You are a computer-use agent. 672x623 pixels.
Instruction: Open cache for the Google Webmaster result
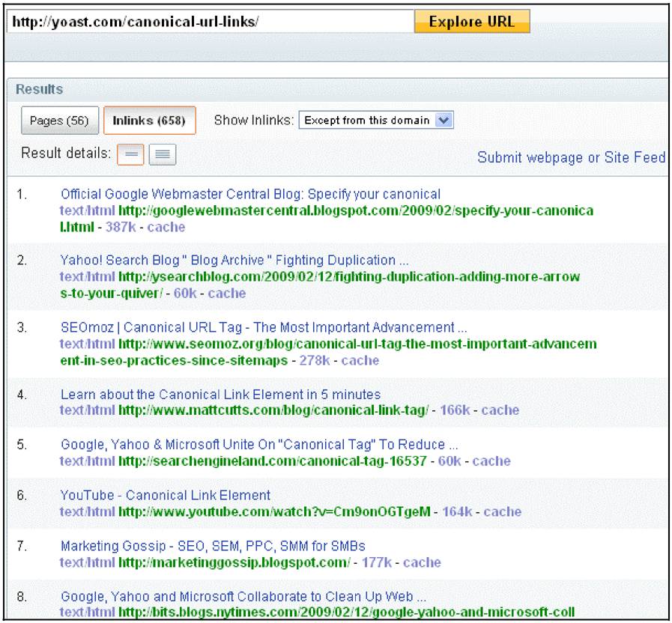166,227
